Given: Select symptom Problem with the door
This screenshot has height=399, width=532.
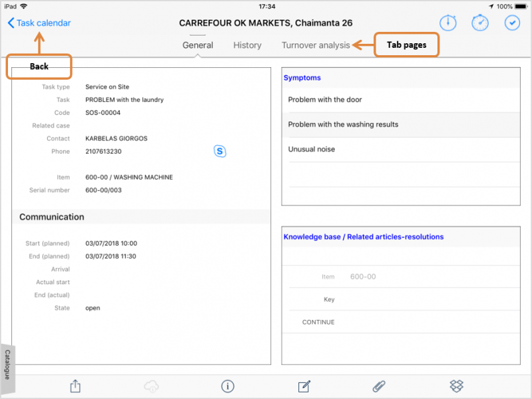Looking at the screenshot, I should pyautogui.click(x=401, y=100).
